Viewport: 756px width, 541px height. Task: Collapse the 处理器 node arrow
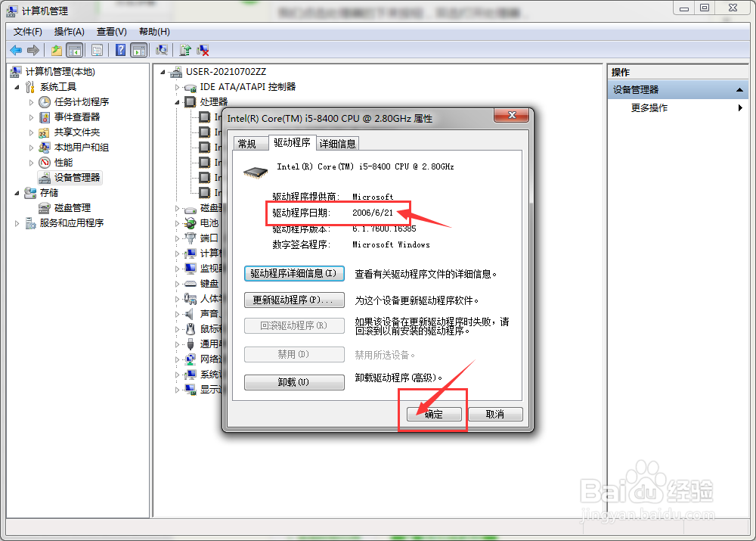coord(177,102)
